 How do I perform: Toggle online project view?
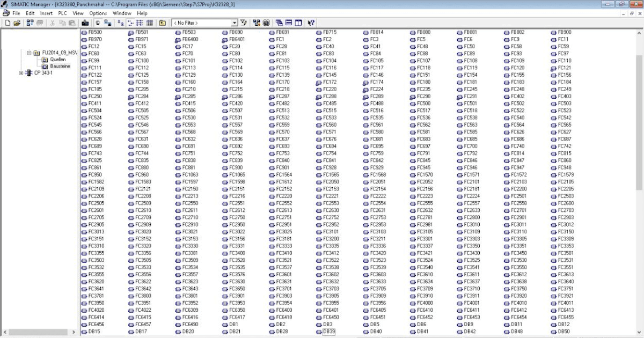tap(98, 23)
